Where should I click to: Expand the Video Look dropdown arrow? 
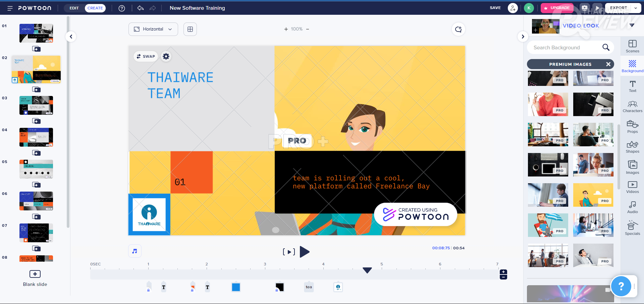pos(632,26)
